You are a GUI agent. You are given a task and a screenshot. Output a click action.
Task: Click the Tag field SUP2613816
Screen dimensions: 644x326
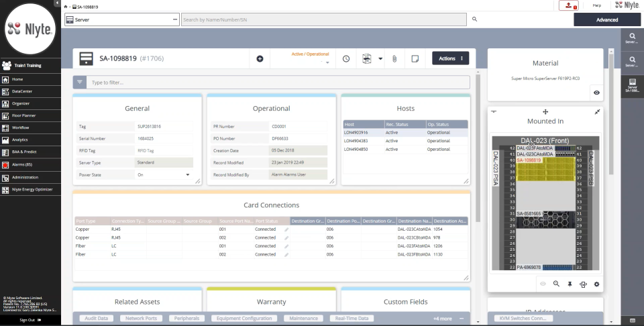click(164, 127)
